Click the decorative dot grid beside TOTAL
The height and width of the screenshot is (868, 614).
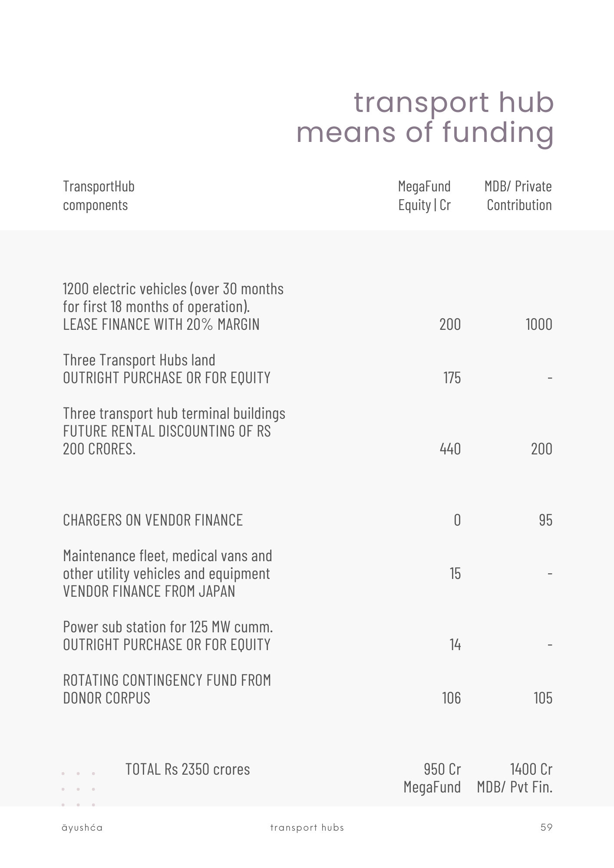pyautogui.click(x=78, y=789)
